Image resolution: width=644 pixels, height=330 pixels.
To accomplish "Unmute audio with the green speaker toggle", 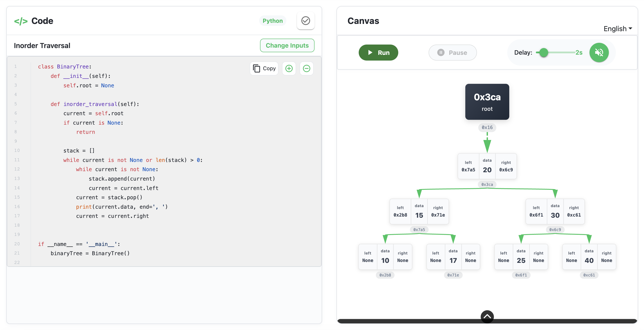I will (599, 52).
